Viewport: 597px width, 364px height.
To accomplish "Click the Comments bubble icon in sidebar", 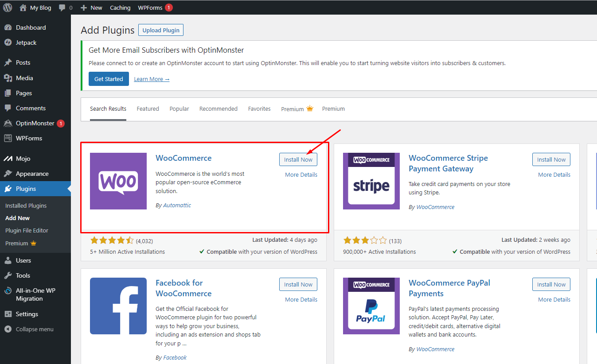I will [x=8, y=108].
